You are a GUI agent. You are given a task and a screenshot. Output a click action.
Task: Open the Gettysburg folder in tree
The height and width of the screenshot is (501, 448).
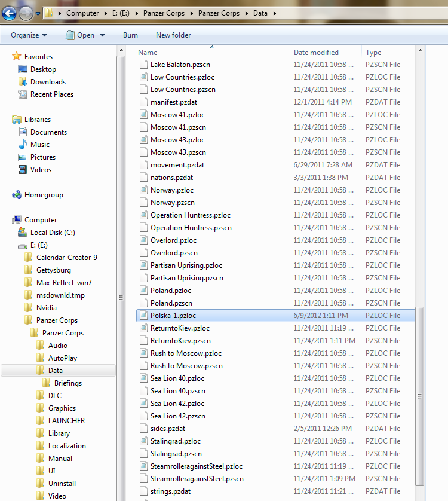53,270
